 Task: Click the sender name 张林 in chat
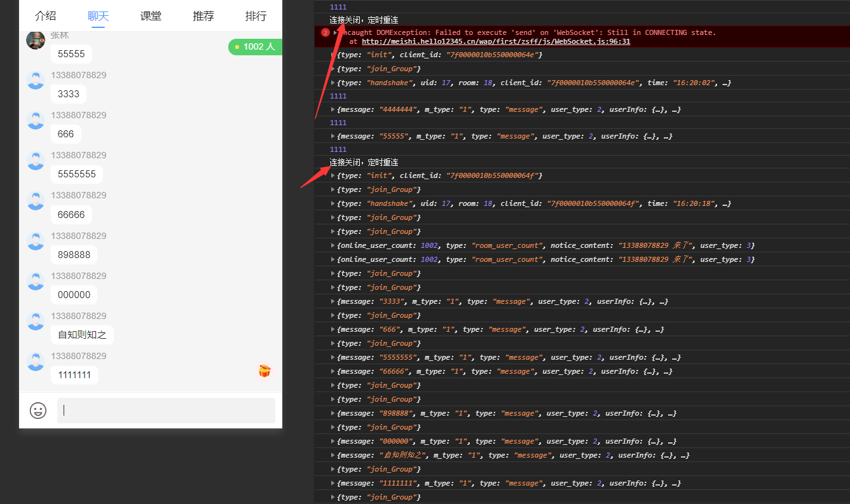point(60,36)
